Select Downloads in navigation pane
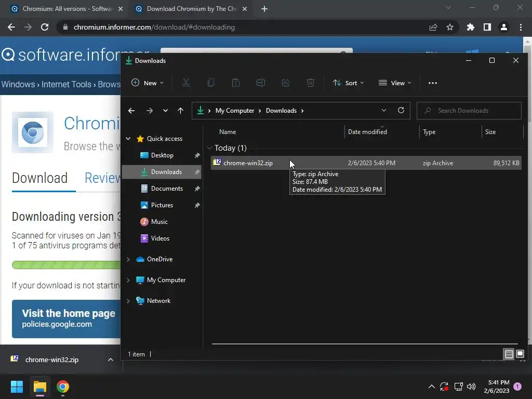532x399 pixels. pyautogui.click(x=162, y=171)
